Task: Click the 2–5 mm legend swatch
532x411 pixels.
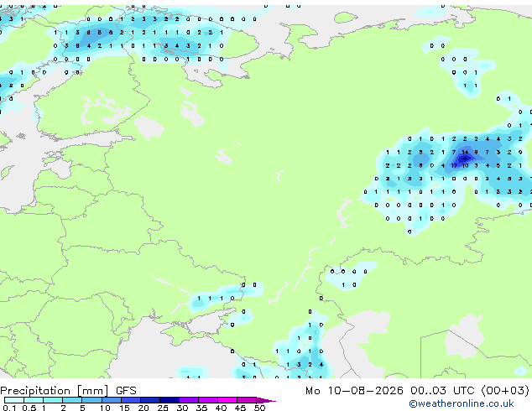Action: (x=72, y=400)
